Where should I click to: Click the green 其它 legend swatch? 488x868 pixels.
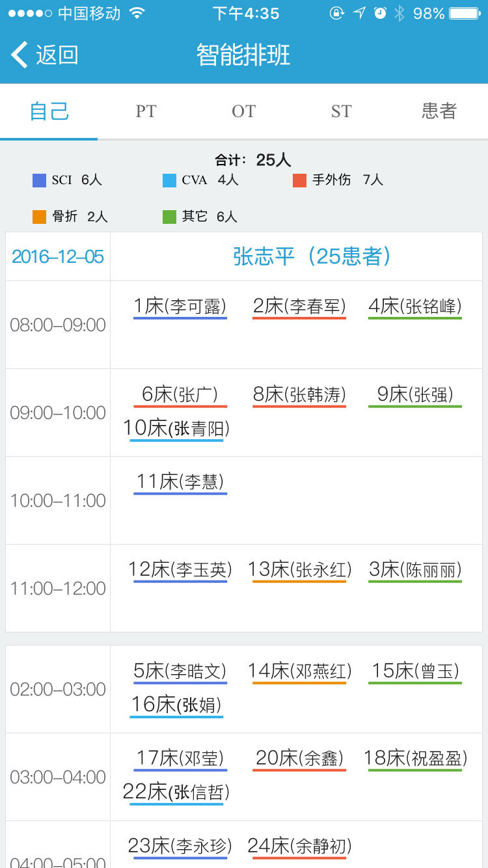[169, 217]
